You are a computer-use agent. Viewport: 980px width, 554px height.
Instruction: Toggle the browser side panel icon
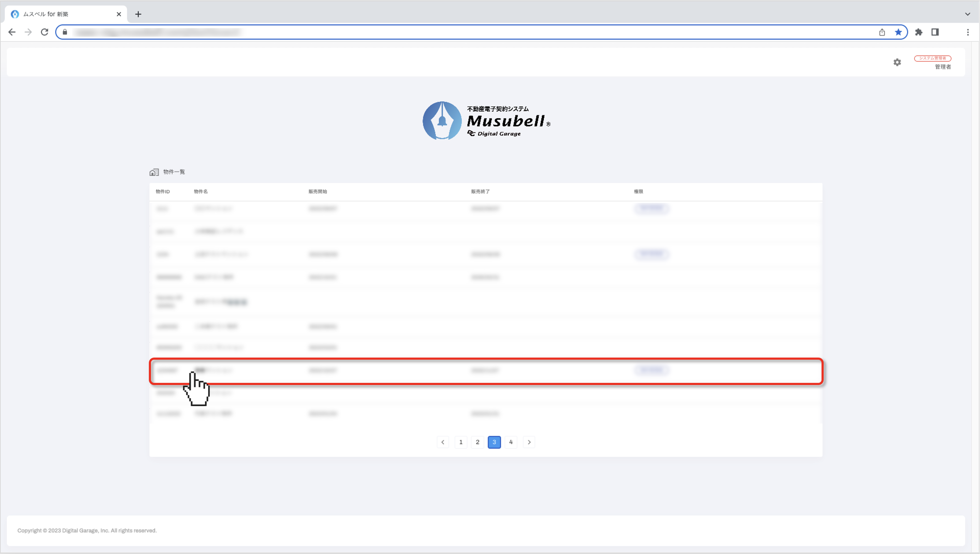click(935, 32)
